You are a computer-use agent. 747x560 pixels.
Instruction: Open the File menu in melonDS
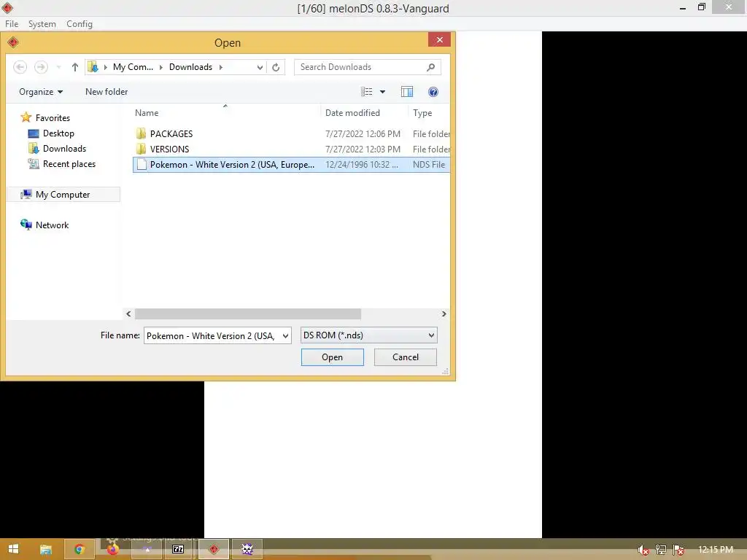point(12,24)
